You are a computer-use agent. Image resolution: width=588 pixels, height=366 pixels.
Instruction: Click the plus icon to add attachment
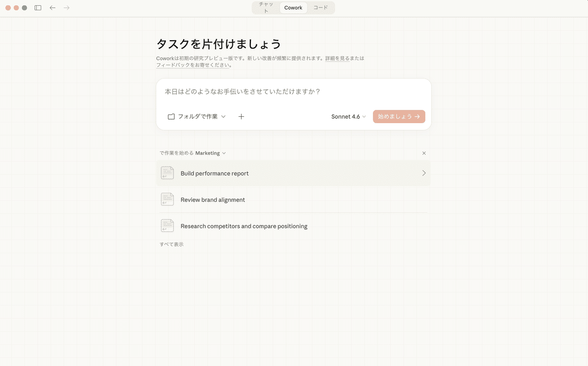pyautogui.click(x=241, y=117)
